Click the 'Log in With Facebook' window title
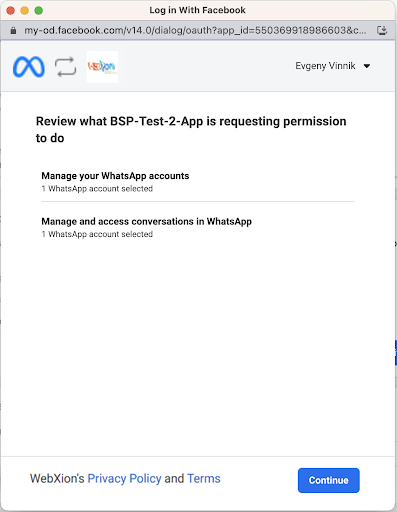397x512 pixels. [x=197, y=10]
